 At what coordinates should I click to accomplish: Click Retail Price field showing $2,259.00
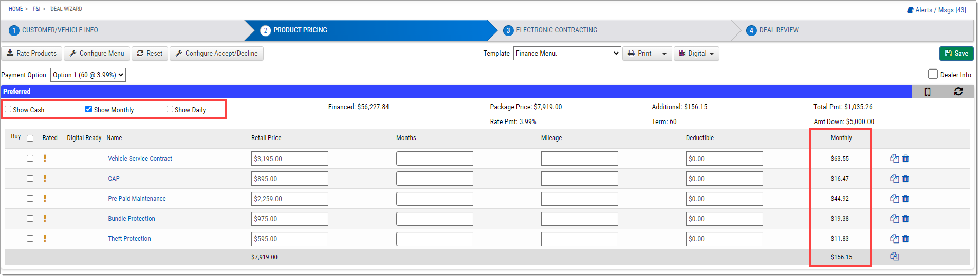(290, 199)
